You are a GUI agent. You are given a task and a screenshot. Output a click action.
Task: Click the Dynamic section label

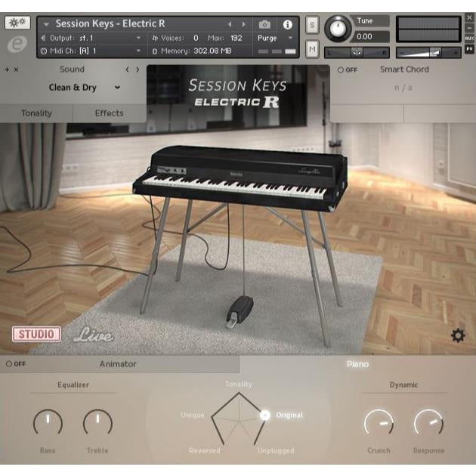pos(403,385)
